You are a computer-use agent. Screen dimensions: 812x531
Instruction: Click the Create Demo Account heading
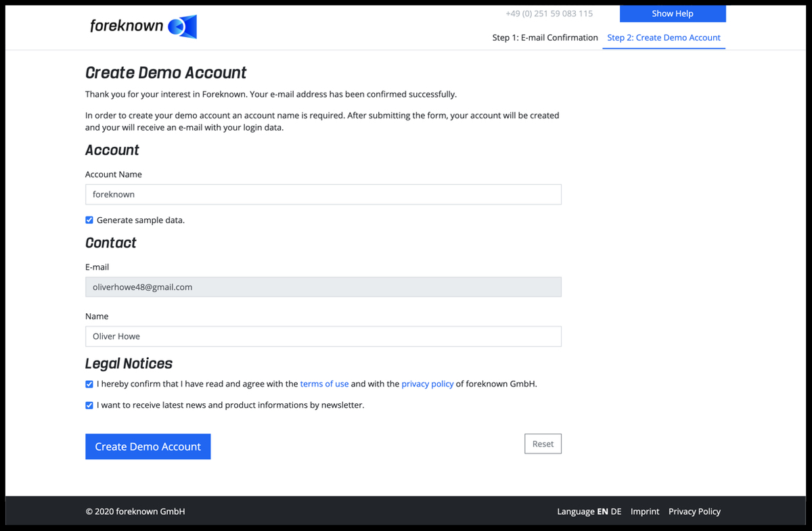[x=166, y=73]
